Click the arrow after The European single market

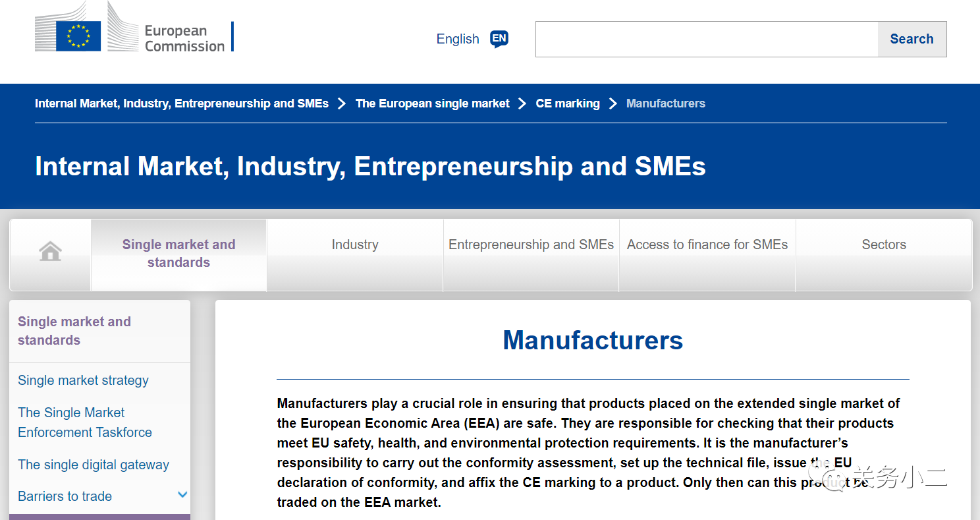point(522,103)
